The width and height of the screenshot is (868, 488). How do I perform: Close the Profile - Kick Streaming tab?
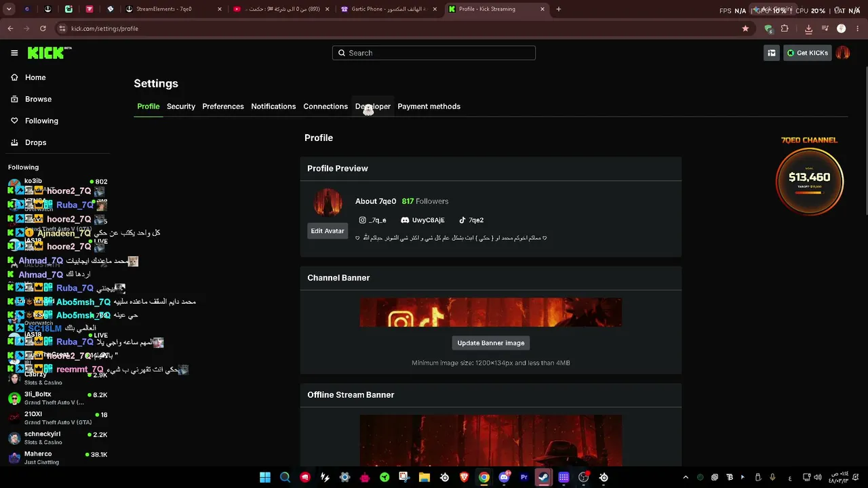pos(542,9)
